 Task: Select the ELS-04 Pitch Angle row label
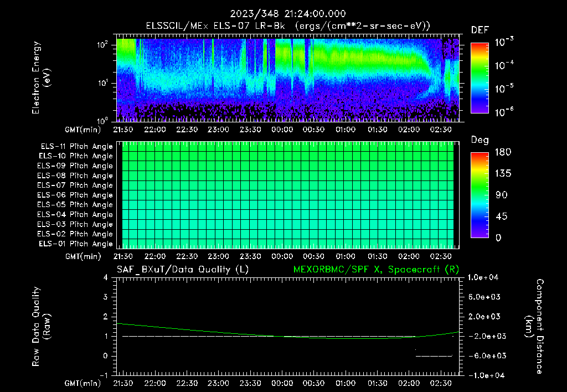point(75,214)
